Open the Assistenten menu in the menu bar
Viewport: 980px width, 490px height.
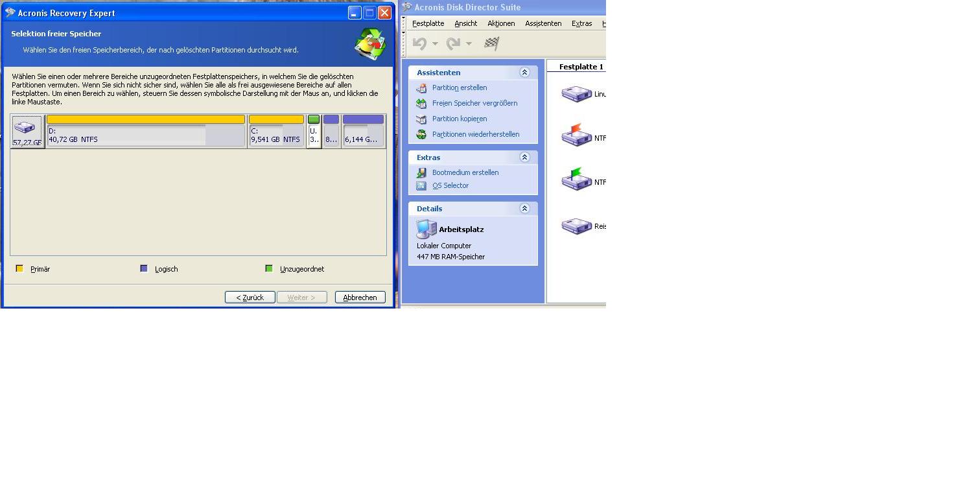tap(543, 23)
